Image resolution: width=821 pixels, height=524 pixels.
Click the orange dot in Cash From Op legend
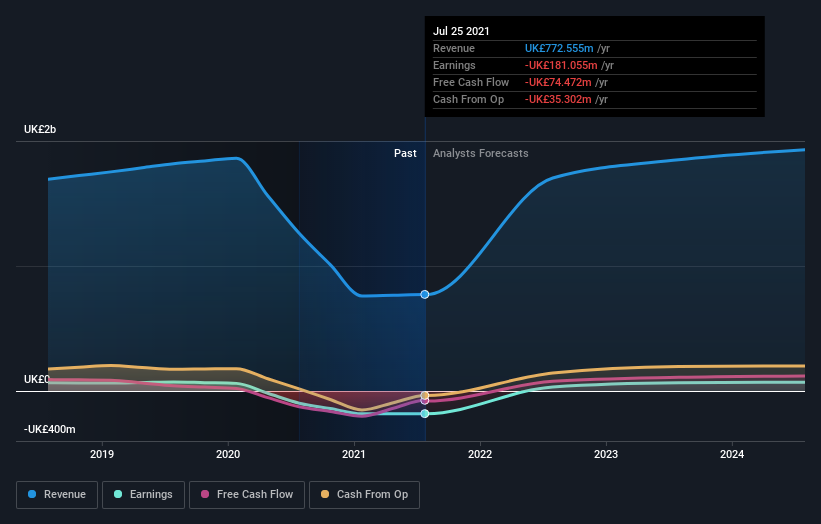coord(325,494)
